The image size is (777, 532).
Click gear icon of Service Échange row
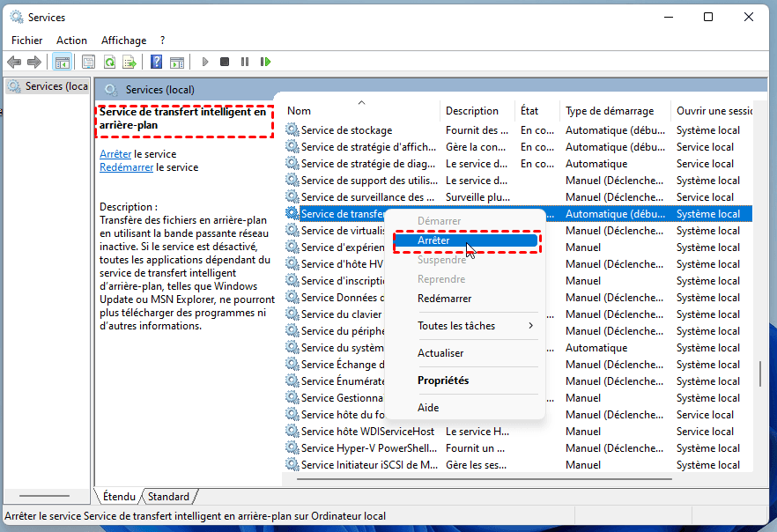292,364
